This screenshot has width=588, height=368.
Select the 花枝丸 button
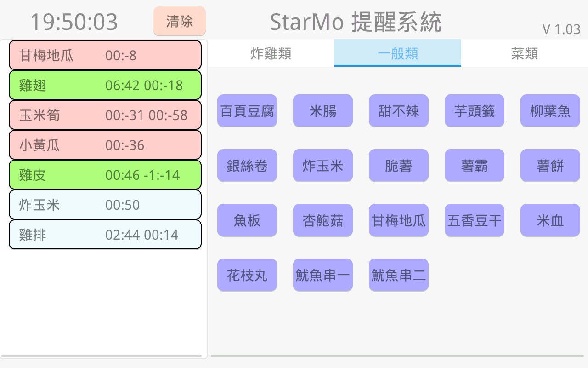pos(247,275)
